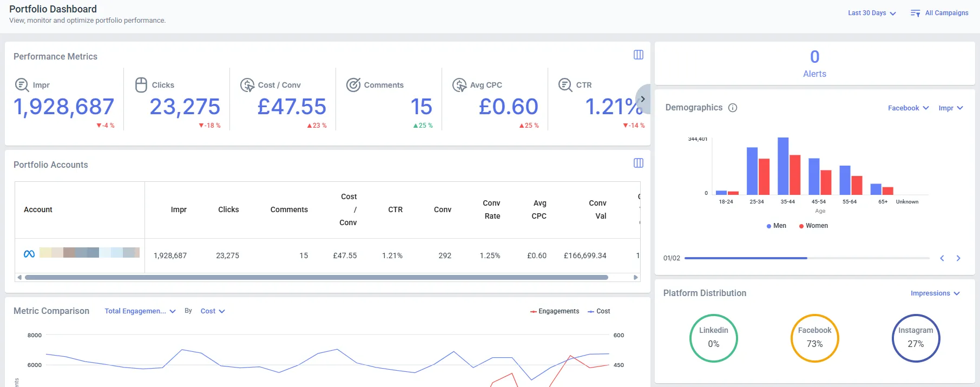Open Total Engagement metric dropdown
This screenshot has height=387, width=980.
140,311
